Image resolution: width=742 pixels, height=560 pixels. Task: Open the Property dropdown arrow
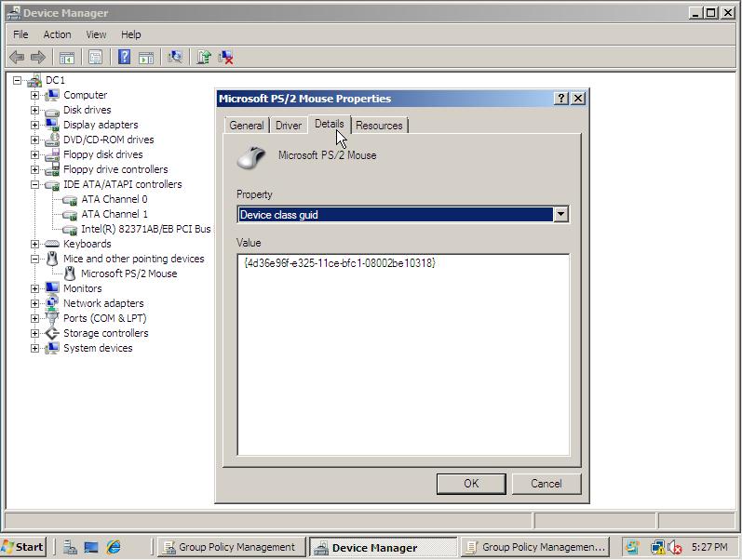click(x=560, y=214)
